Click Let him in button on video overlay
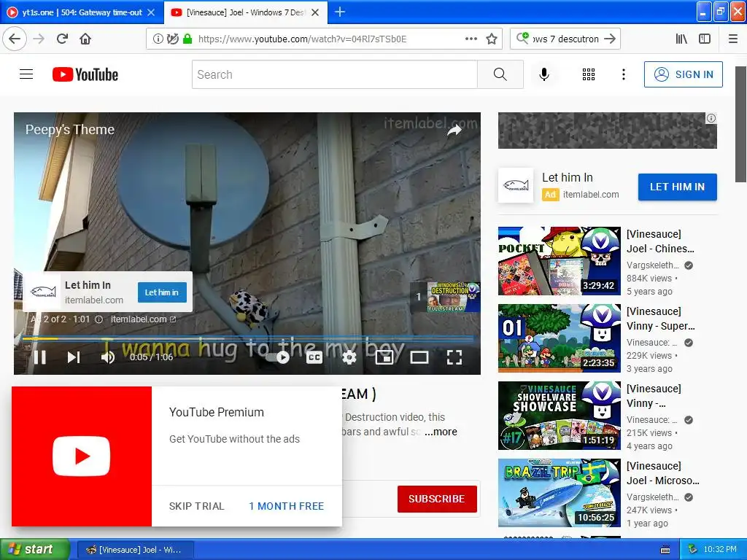Viewport: 747px width, 560px height. point(162,292)
